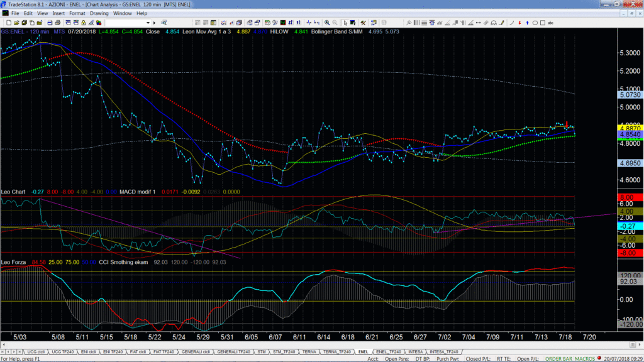Click the red ORDER BAR status indicator
Viewport: 644px width, 362px height.
click(x=599, y=358)
